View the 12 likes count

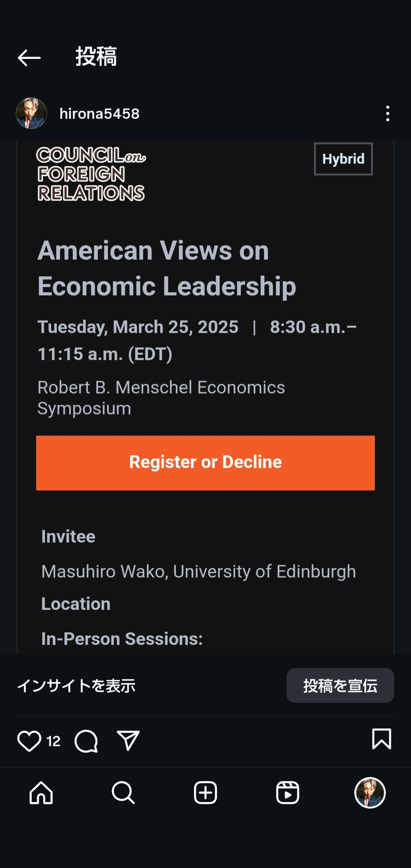(53, 741)
